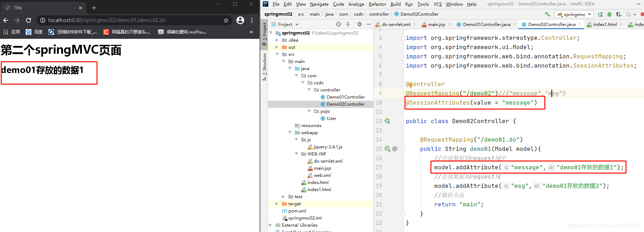
Task: Select pom.xml in project tree
Action: (294, 211)
